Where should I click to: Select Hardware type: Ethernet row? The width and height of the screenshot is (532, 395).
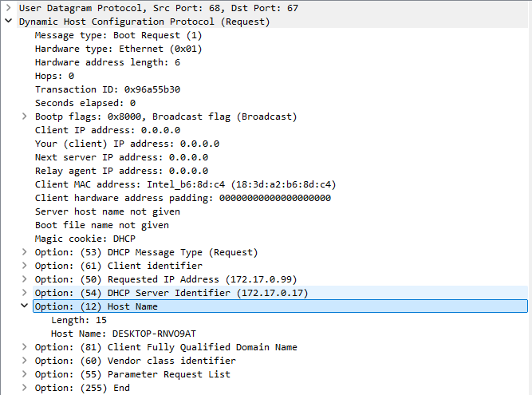click(281, 49)
